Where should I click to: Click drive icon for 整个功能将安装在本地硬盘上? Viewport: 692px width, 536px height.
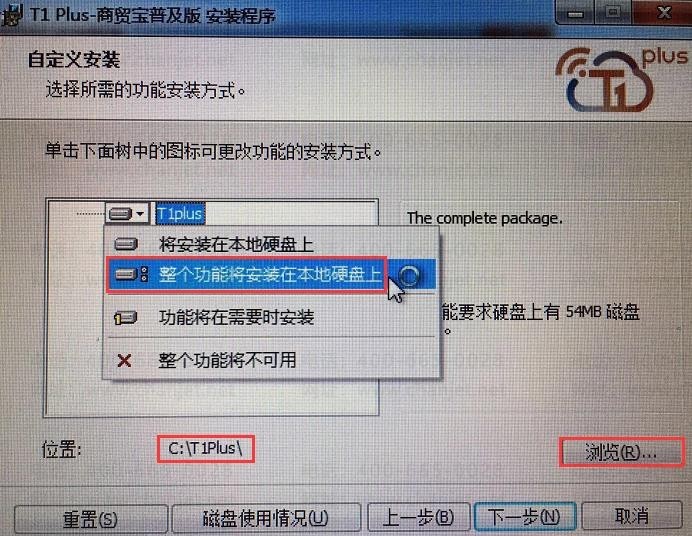pyautogui.click(x=131, y=274)
